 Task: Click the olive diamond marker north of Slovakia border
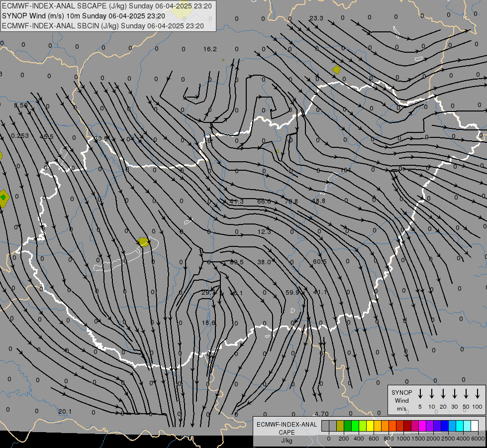pyautogui.click(x=336, y=69)
